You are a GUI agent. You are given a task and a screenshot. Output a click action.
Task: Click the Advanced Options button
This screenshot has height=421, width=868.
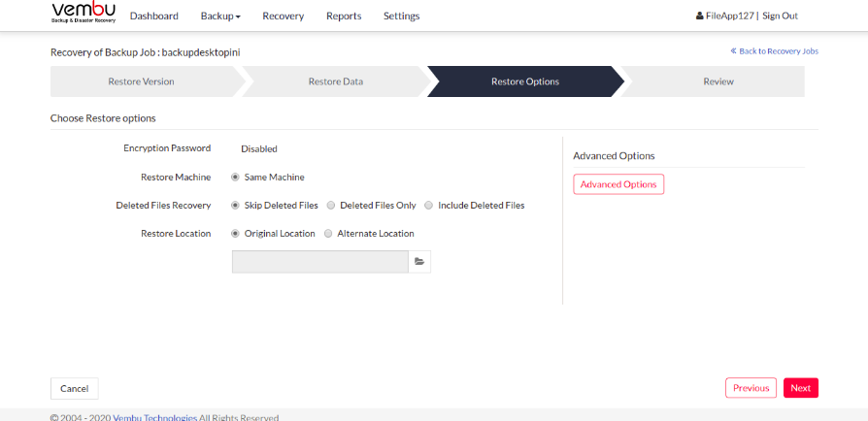click(618, 184)
